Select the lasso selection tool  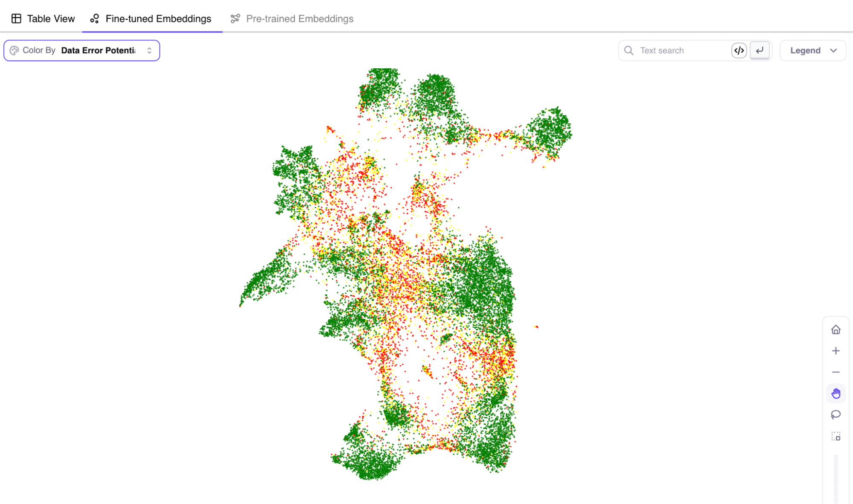(836, 414)
